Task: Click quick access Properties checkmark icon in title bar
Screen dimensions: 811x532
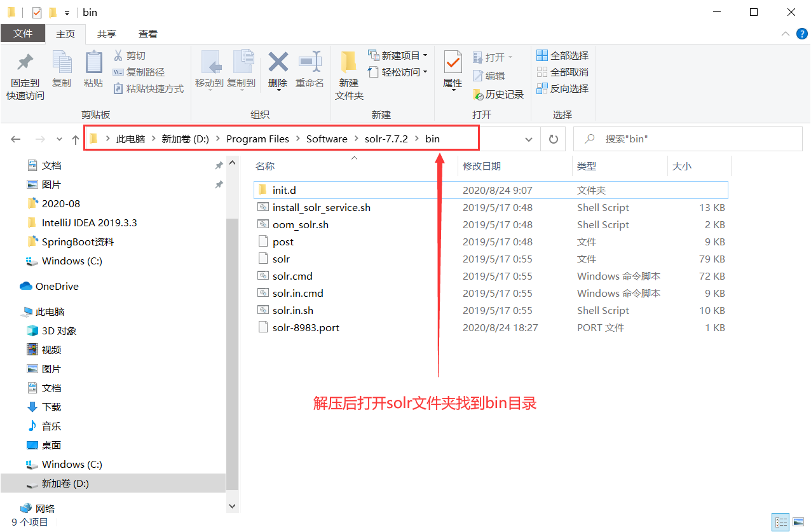Action: tap(36, 13)
